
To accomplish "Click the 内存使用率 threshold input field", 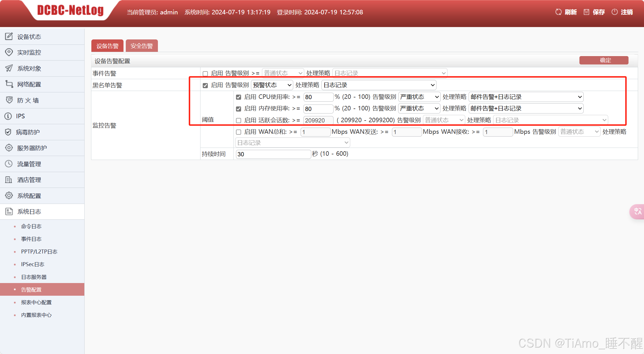I will point(319,109).
